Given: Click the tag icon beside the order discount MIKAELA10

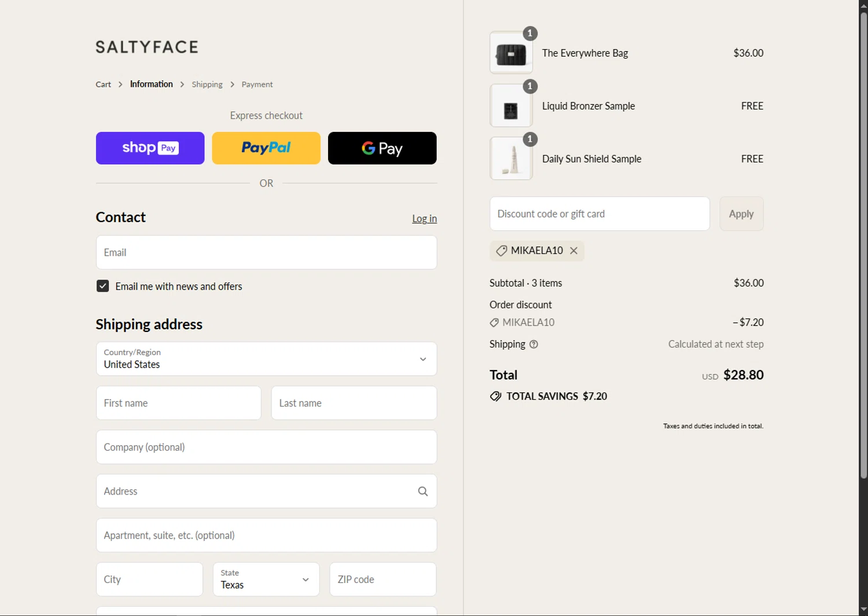Looking at the screenshot, I should click(494, 323).
